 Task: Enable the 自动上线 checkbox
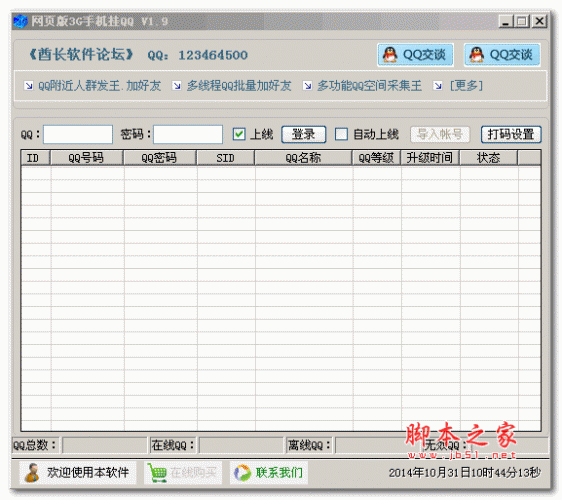[341, 134]
